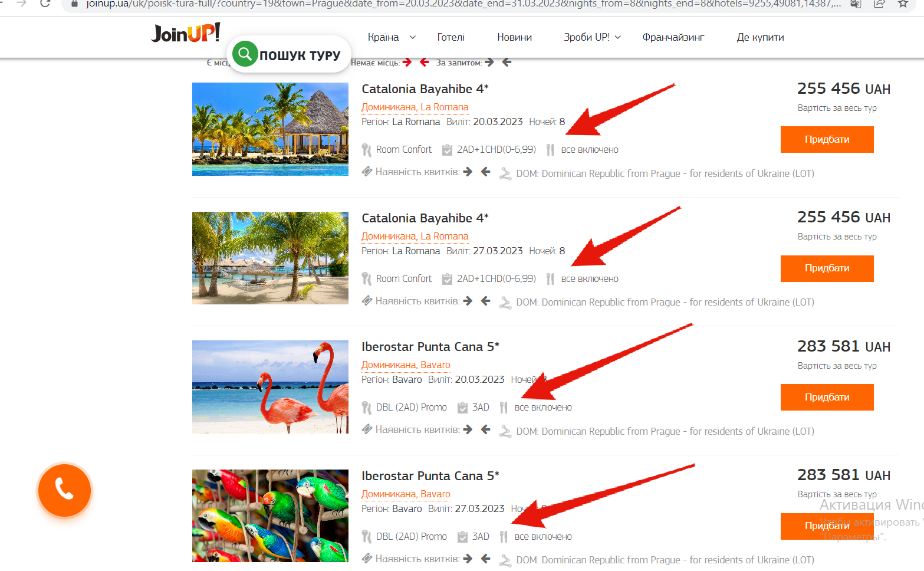Open the Франчайзинг menu item
Screen dimensions: 924x571
[x=673, y=37]
